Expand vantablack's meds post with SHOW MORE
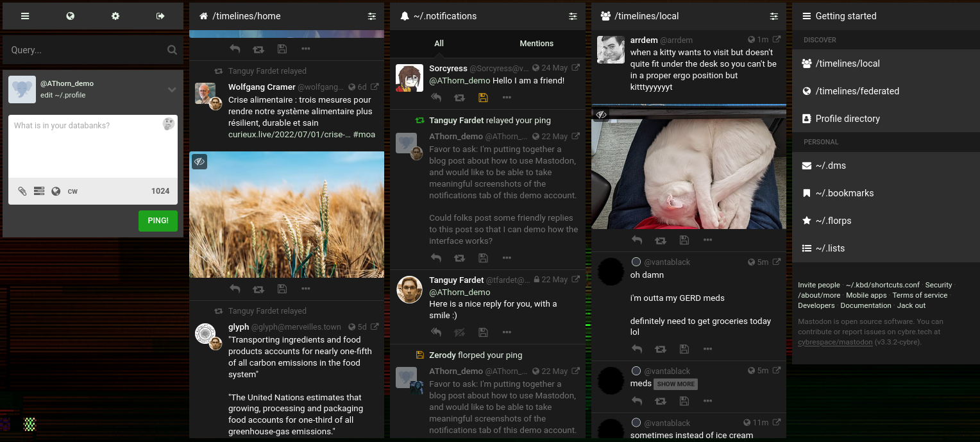Image resolution: width=980 pixels, height=442 pixels. (x=676, y=384)
